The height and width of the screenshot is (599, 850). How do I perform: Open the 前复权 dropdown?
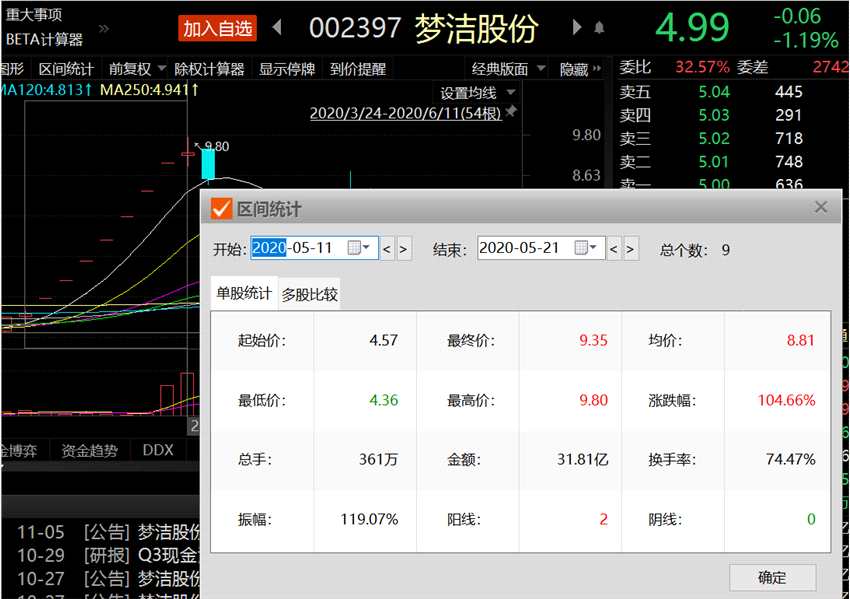pos(137,69)
